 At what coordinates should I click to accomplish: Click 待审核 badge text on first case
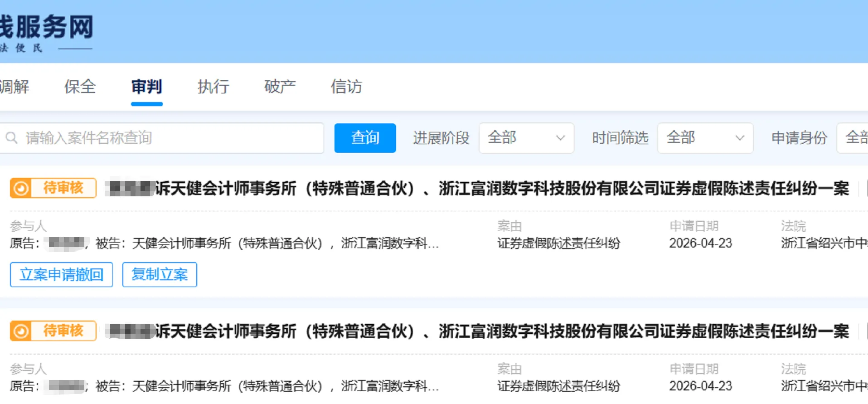coord(63,188)
